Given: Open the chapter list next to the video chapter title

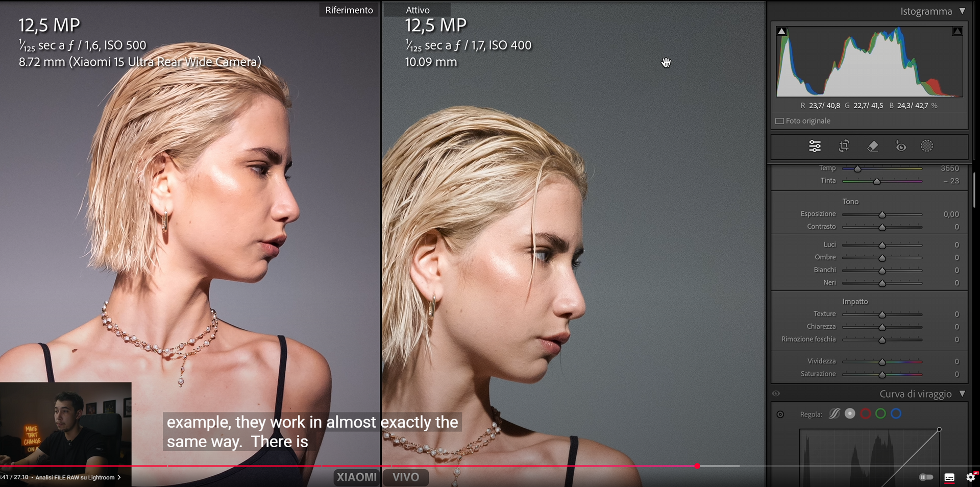Looking at the screenshot, I should (119, 477).
